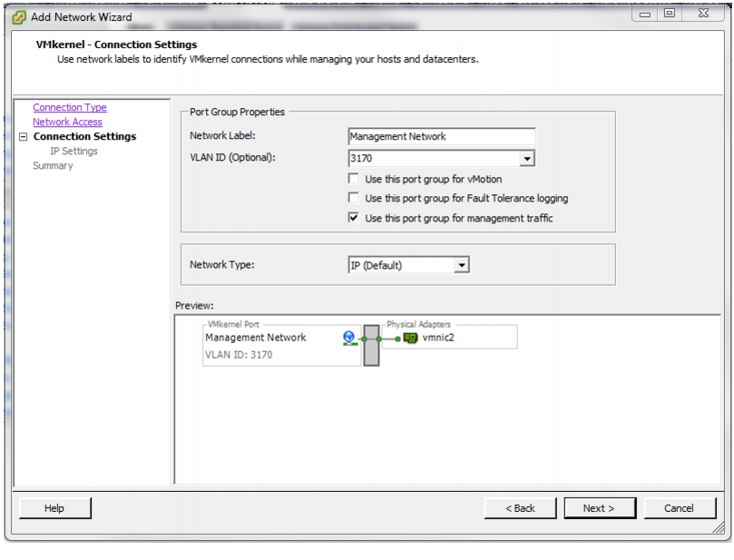Click the Network Label input field
Image resolution: width=734 pixels, height=560 pixels.
[442, 136]
